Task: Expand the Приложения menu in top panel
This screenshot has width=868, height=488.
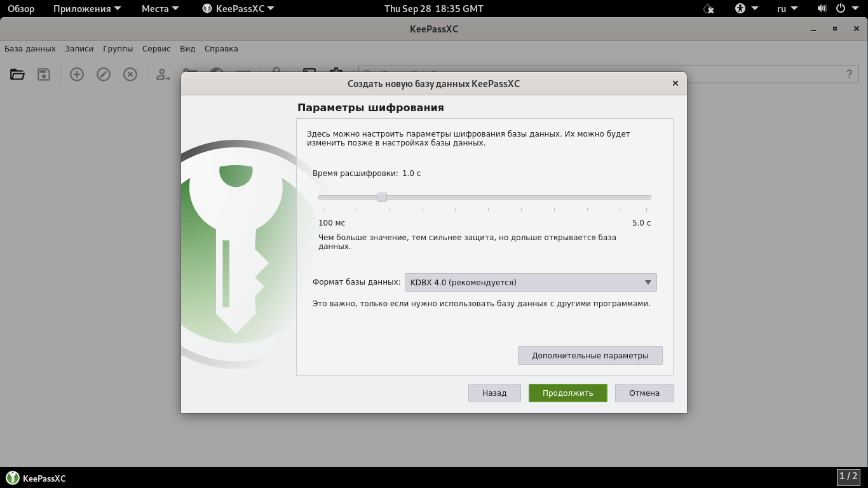Action: (87, 9)
